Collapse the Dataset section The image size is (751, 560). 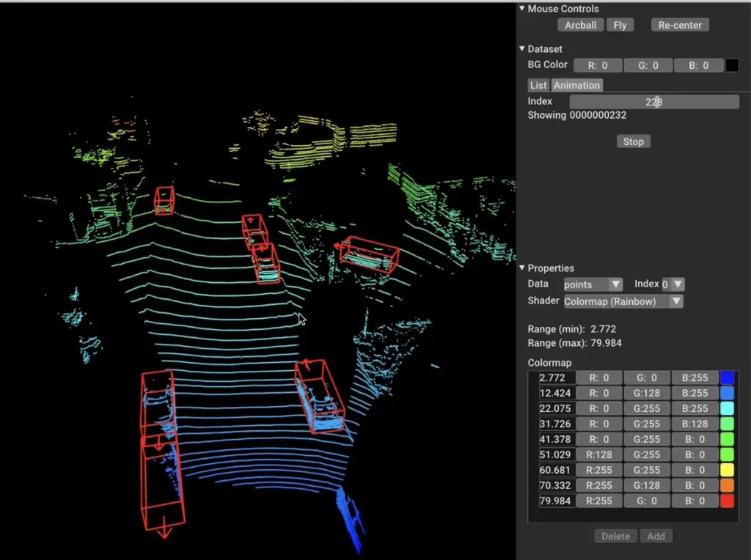click(521, 48)
